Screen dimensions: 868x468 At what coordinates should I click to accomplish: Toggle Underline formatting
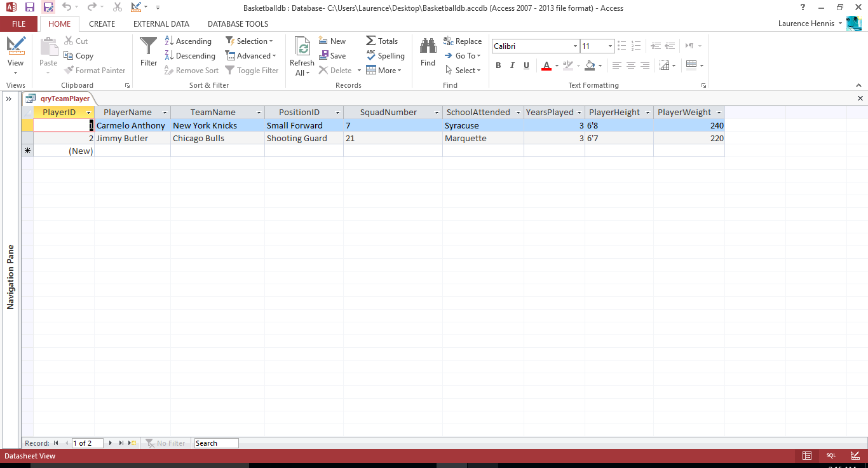526,65
